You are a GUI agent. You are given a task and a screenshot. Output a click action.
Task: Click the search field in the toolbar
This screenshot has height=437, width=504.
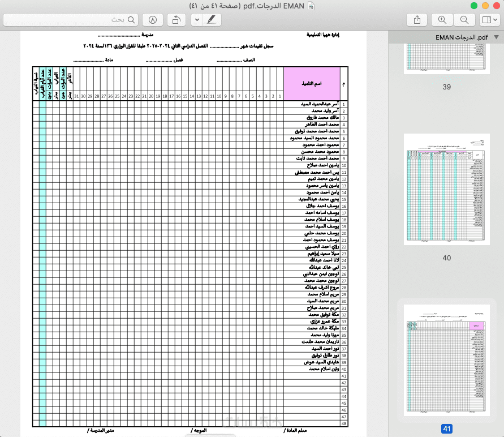[71, 20]
